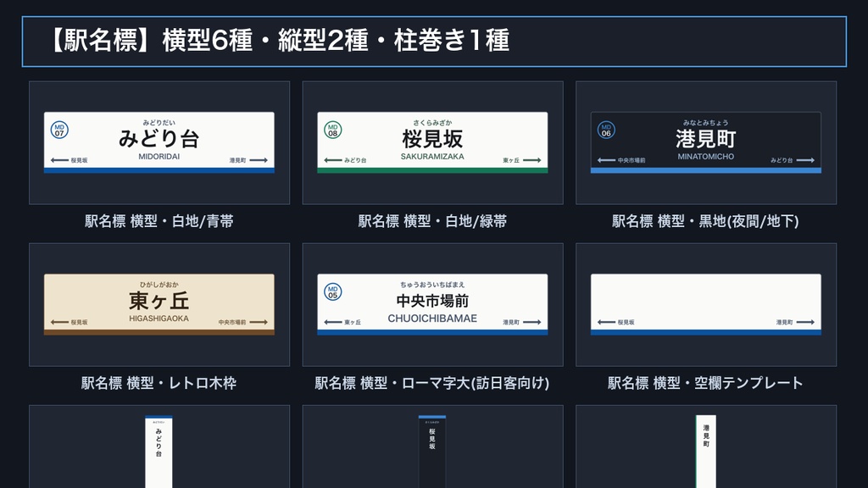868x488 pixels.
Task: Select the 中央市場前 large romaji sign thumbnail
Action: [x=433, y=305]
